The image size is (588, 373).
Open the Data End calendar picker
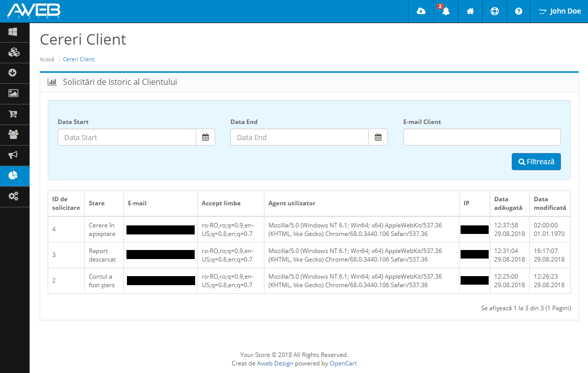click(x=378, y=137)
